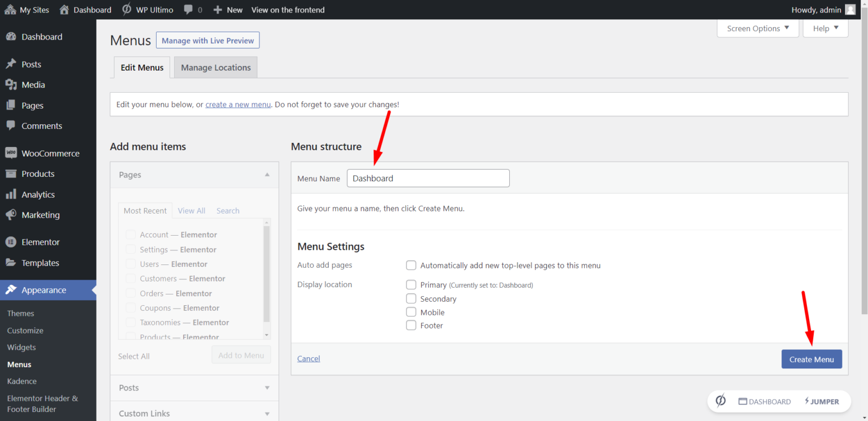This screenshot has width=868, height=421.
Task: Click the Jumper icon in the bottom toolbar
Action: coord(806,401)
